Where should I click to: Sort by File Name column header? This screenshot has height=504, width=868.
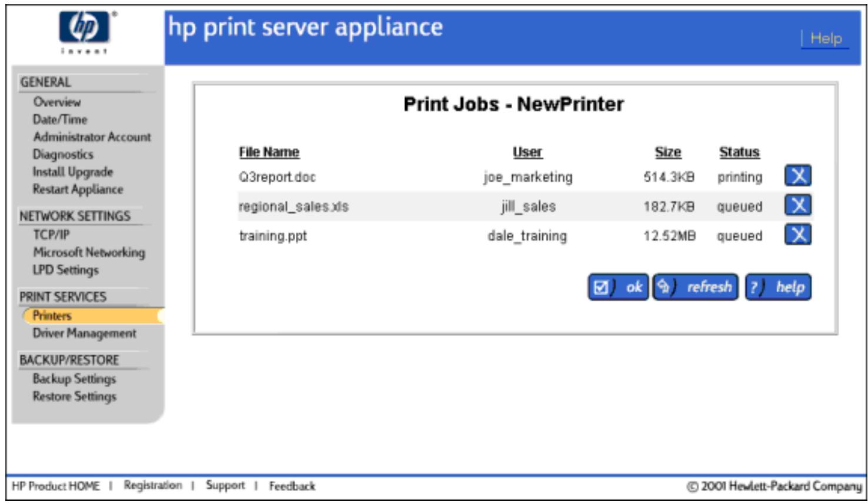(x=269, y=152)
